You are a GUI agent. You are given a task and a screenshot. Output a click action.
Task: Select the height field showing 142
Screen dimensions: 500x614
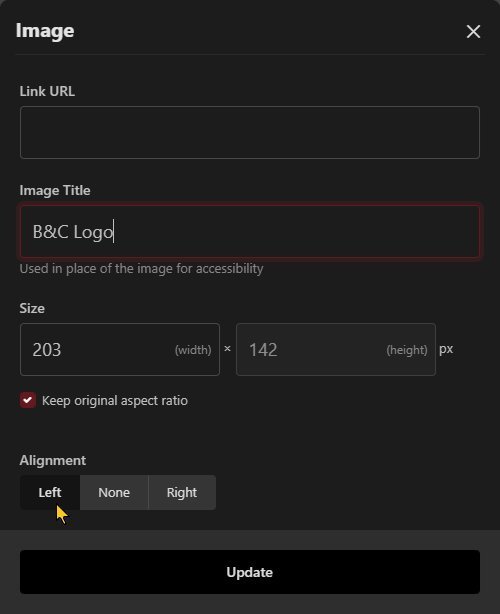(x=336, y=349)
